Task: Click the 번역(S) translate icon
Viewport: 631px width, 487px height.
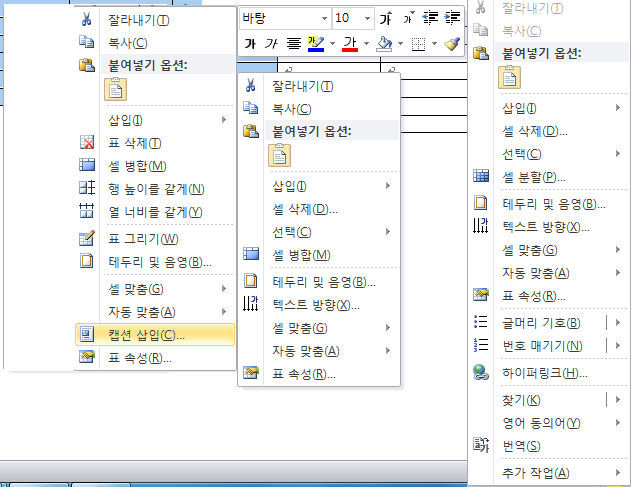Action: pyautogui.click(x=481, y=445)
